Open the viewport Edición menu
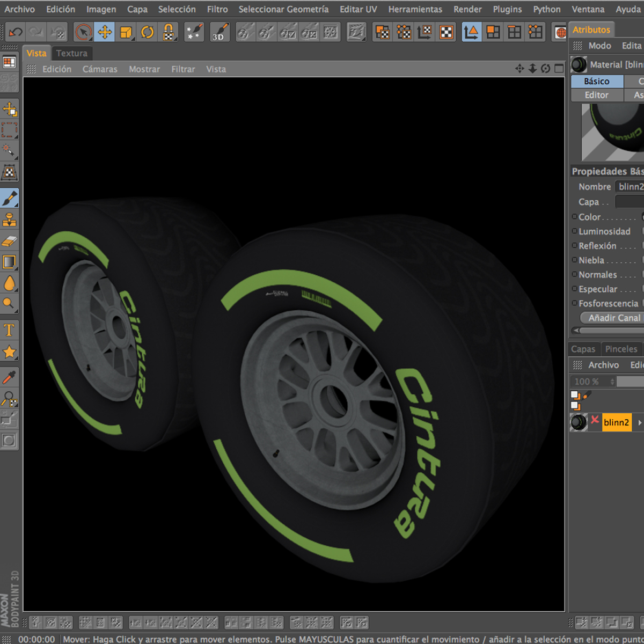This screenshot has height=644, width=644. 57,69
